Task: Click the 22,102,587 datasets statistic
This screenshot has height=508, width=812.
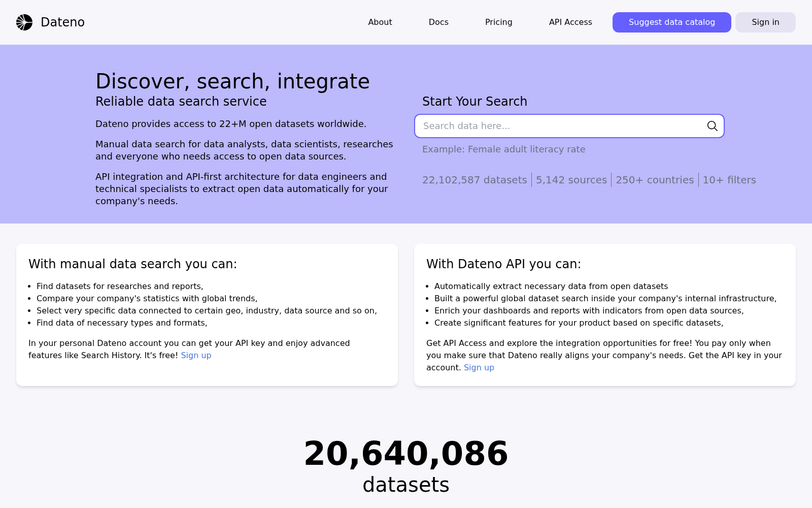Action: click(x=475, y=180)
